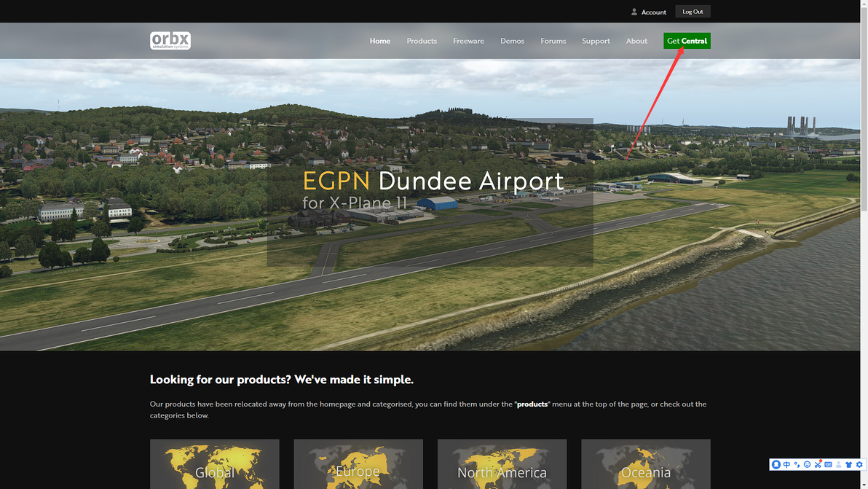Open the Freeware menu item

click(x=468, y=41)
